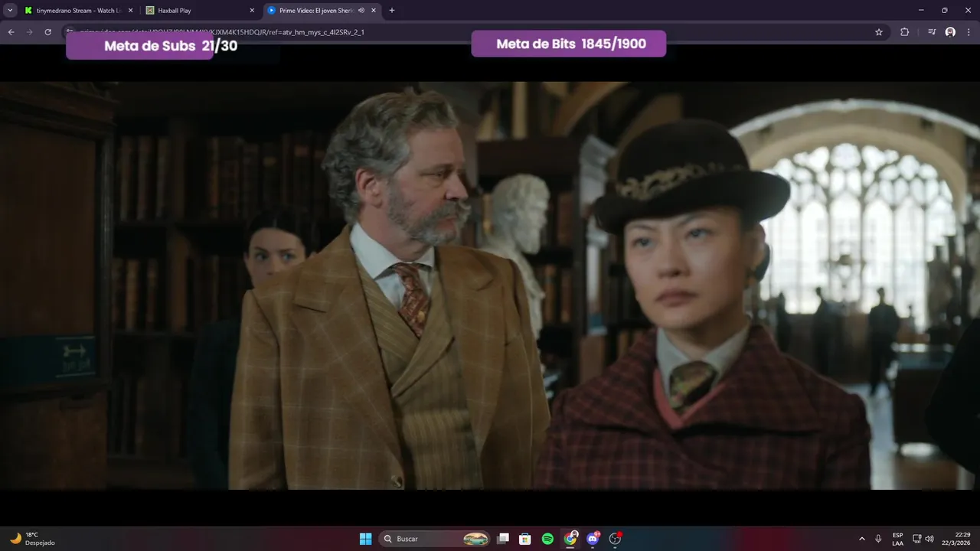Close the tinymedrano Stream tab
Screen dimensions: 980x551
tap(130, 11)
